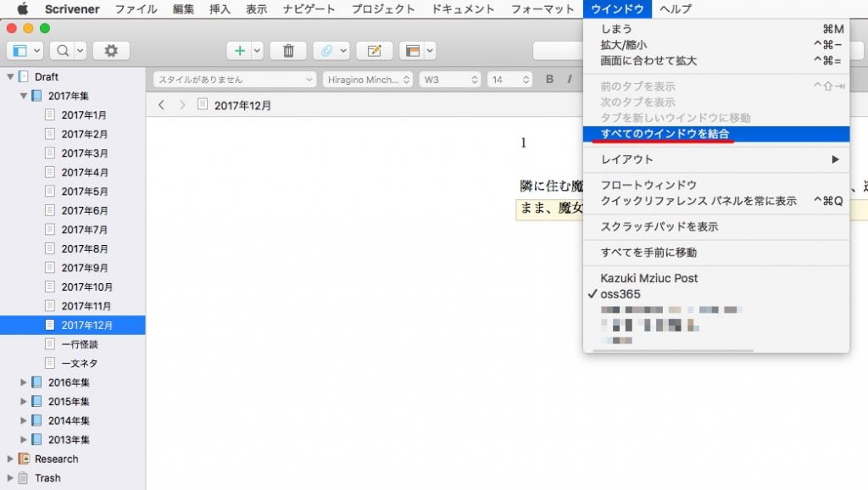
Task: Open the ファイル menu
Action: tap(136, 8)
